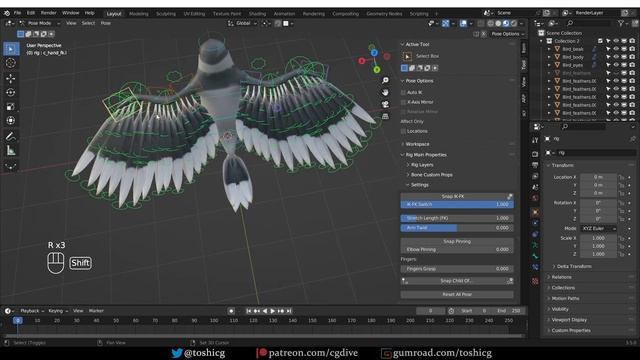The width and height of the screenshot is (640, 360).
Task: Open the Pose menu in viewport header
Action: [x=106, y=23]
